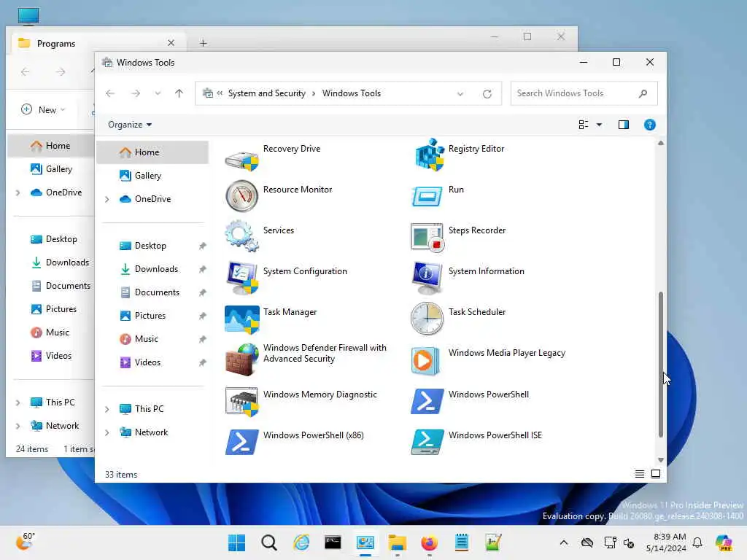Screen dimensions: 747x560
Task: Open the Organize dropdown menu
Action: pyautogui.click(x=130, y=125)
